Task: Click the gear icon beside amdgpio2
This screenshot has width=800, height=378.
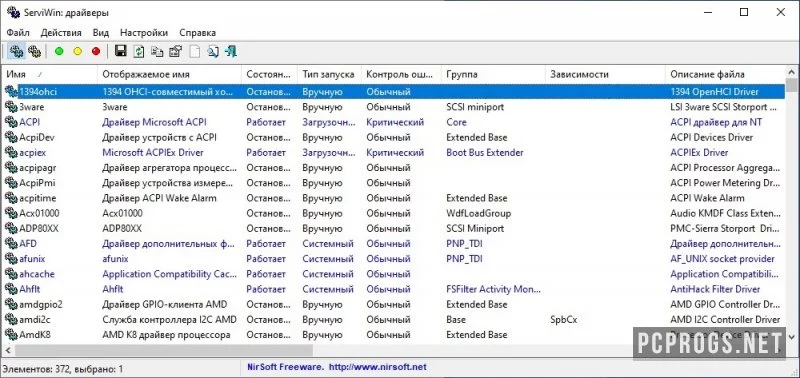Action: point(11,305)
